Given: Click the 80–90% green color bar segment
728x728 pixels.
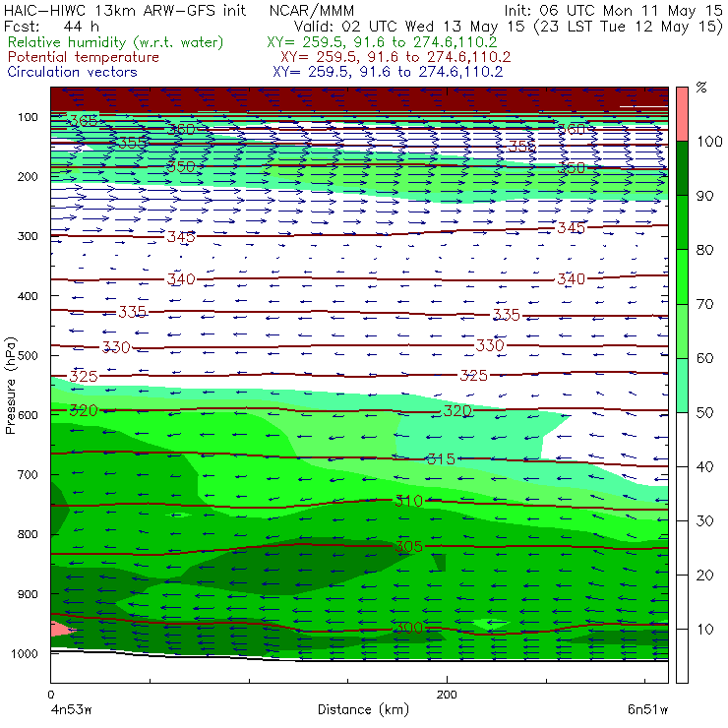Looking at the screenshot, I should pyautogui.click(x=682, y=222).
